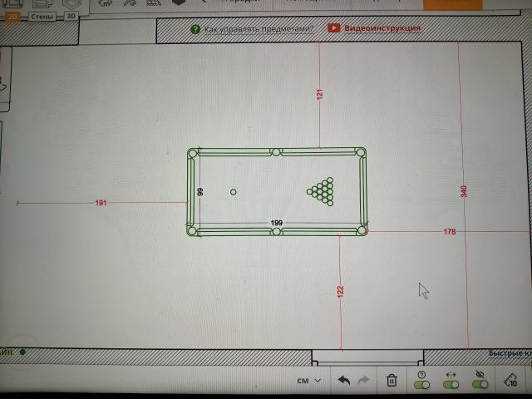The width and height of the screenshot is (532, 399).
Task: Switch to the 2D view tab
Action: 12,15
